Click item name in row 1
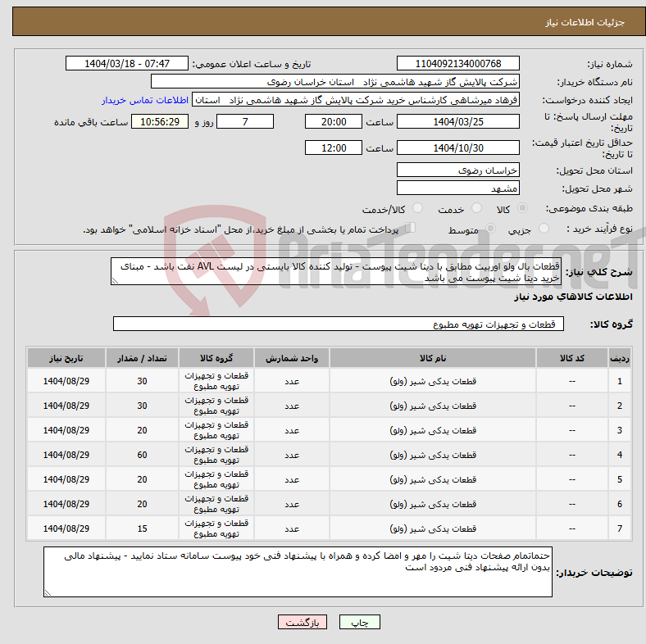The width and height of the screenshot is (646, 644). click(433, 381)
